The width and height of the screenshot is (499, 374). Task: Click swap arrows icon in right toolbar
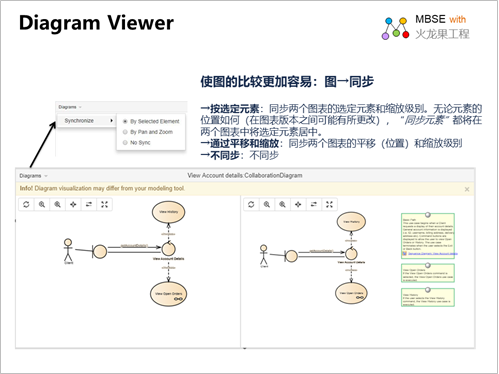pos(314,204)
